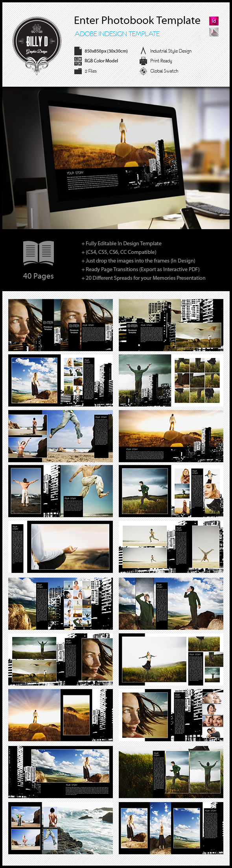Click '+ Ready Page Transitions' line
This screenshot has width=232, height=868.
point(140,269)
